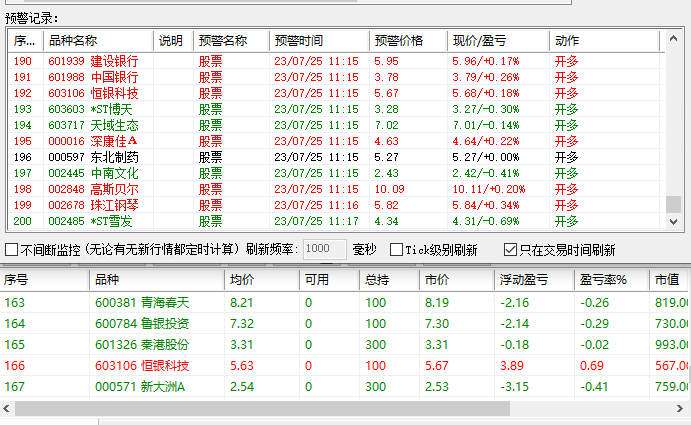
Task: Click the alert list scroll-up arrow
Action: [673, 39]
